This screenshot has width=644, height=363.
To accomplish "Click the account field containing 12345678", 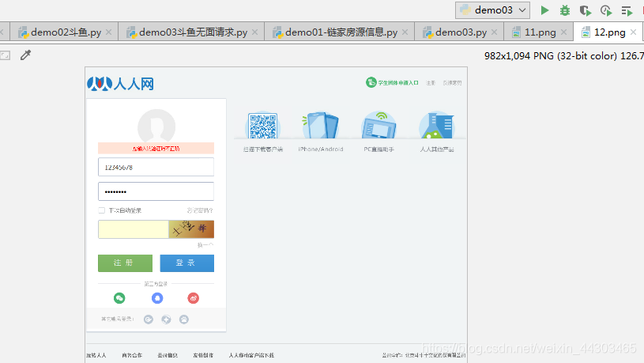I will pos(156,167).
